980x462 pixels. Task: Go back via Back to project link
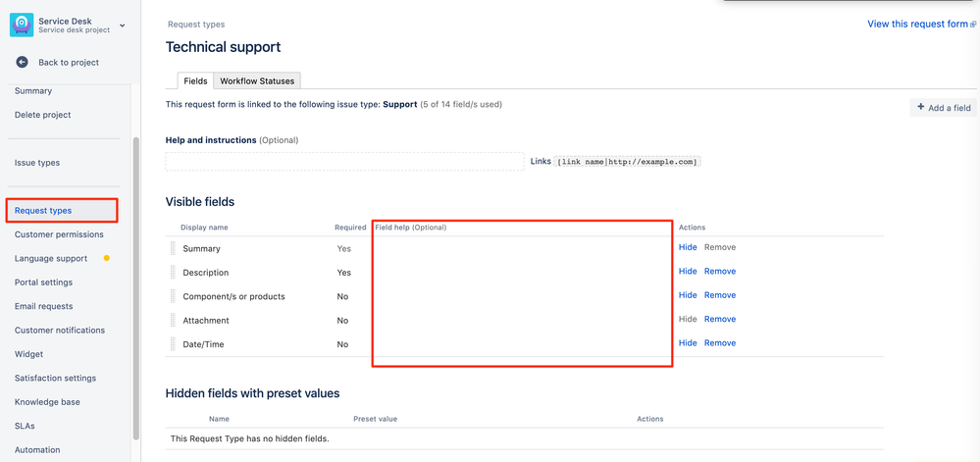pos(69,62)
